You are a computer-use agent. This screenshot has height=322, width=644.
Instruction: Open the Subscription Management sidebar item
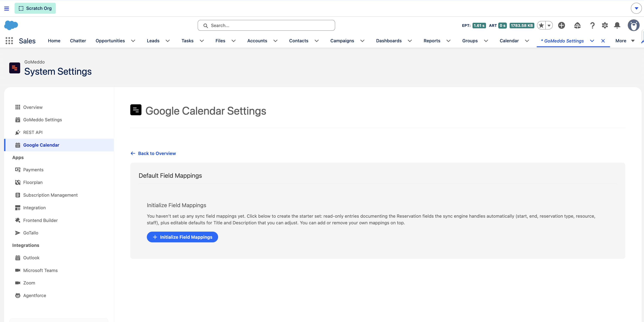coord(59,195)
